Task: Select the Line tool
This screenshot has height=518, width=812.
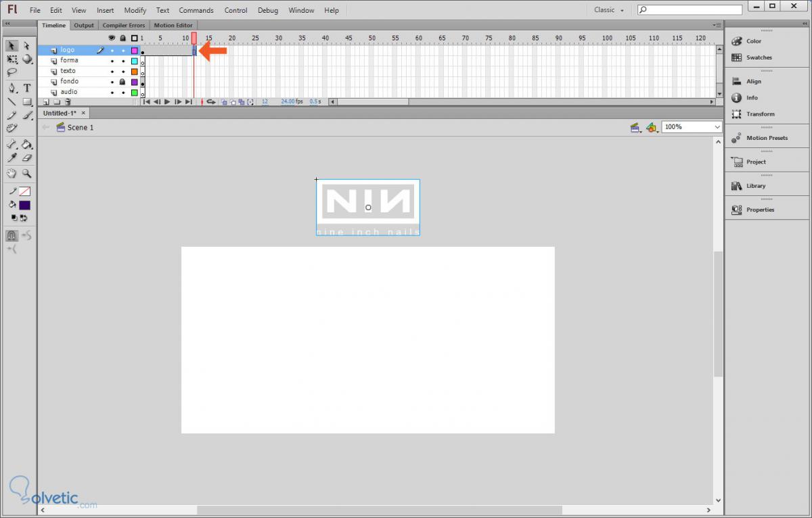Action: (x=12, y=101)
